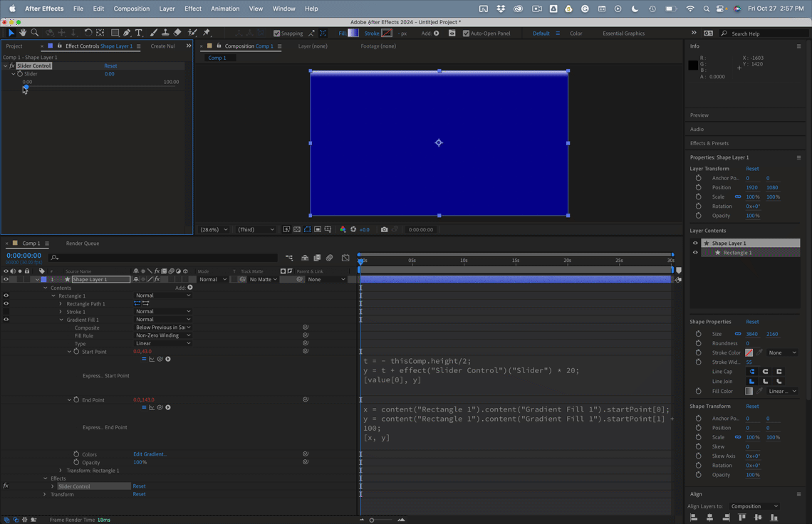Select the Pen tool in the toolbar
The height and width of the screenshot is (524, 812).
[126, 33]
